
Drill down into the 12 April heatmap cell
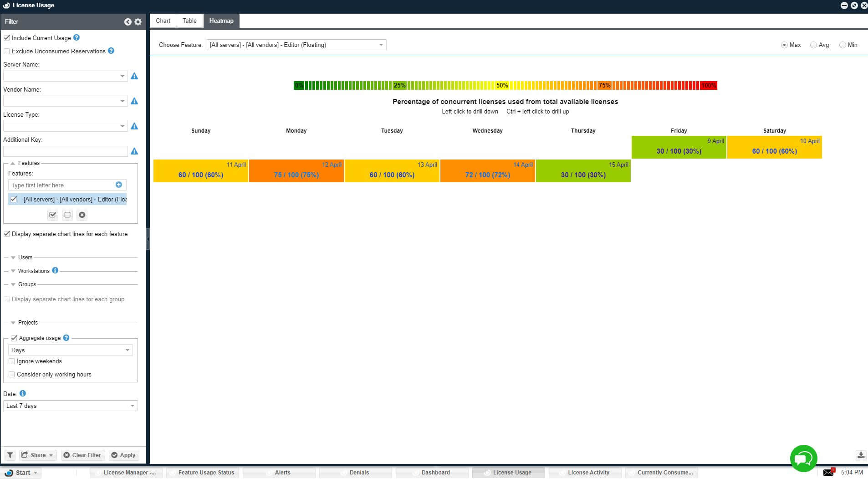tap(296, 171)
